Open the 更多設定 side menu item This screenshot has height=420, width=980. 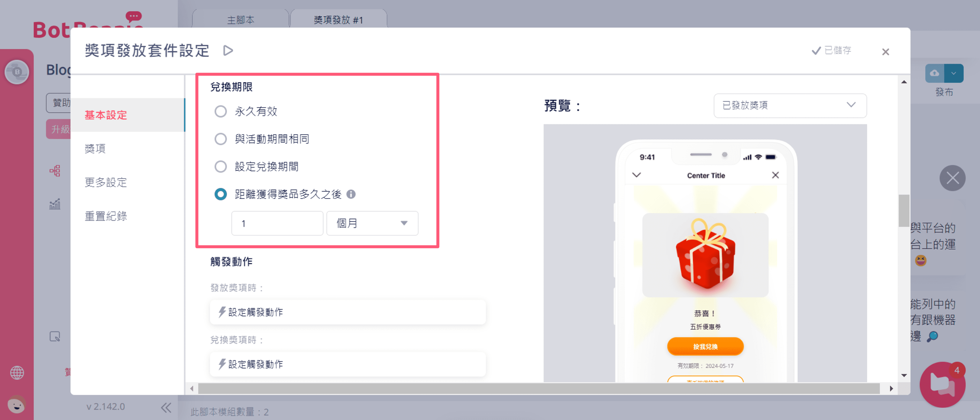106,182
